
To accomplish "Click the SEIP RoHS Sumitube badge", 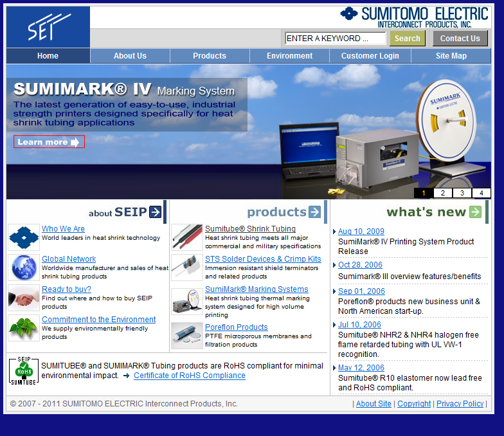I will tap(24, 370).
